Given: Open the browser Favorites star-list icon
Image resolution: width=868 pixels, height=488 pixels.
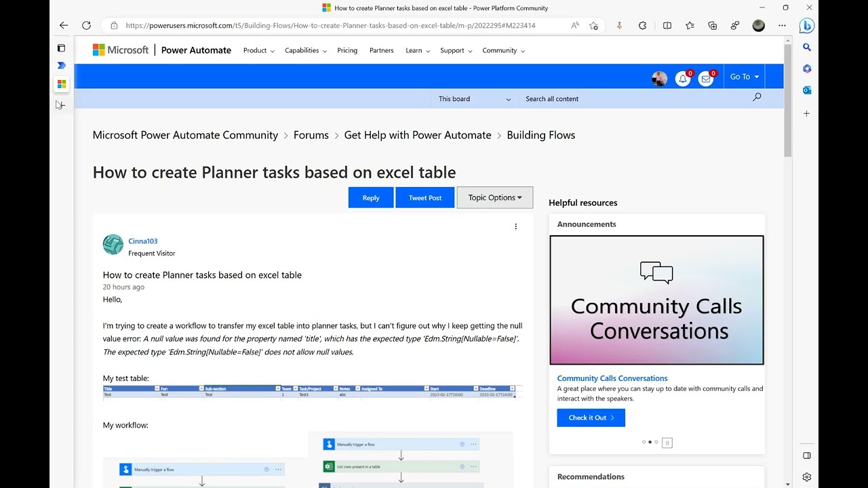Looking at the screenshot, I should [690, 26].
